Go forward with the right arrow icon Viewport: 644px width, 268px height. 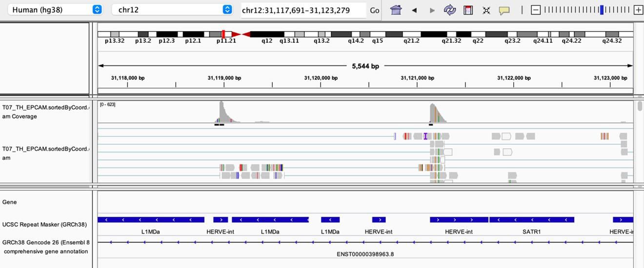pyautogui.click(x=432, y=10)
